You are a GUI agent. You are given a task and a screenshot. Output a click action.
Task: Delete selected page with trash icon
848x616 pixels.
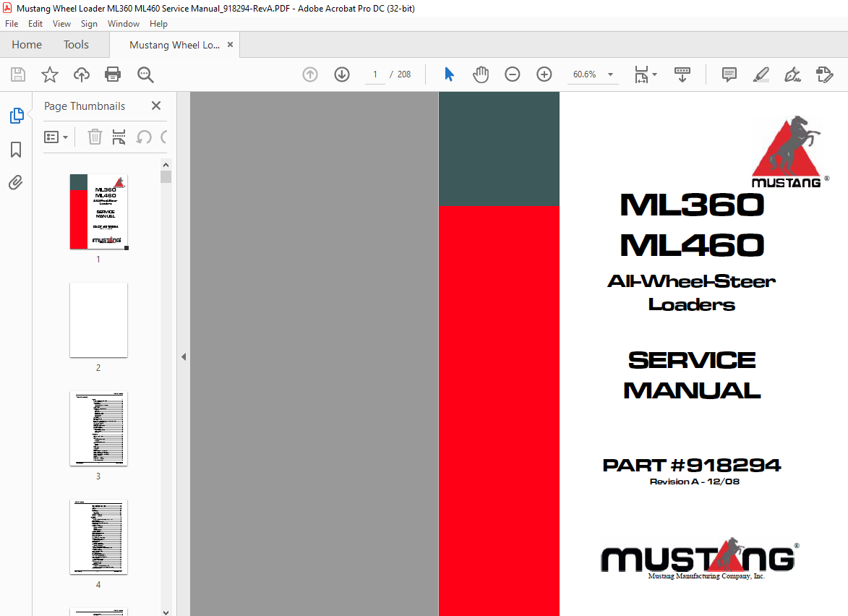coord(95,137)
